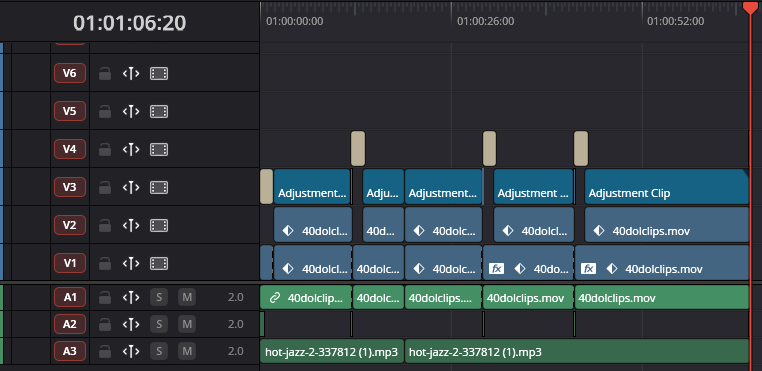Solo the A3 audio track
The image size is (762, 371).
pos(159,351)
